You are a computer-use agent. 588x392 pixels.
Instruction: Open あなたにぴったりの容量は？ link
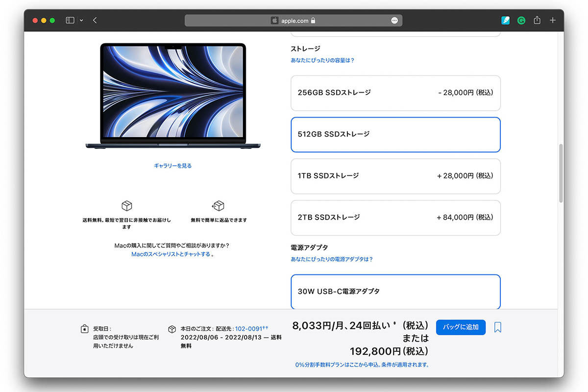tap(322, 60)
